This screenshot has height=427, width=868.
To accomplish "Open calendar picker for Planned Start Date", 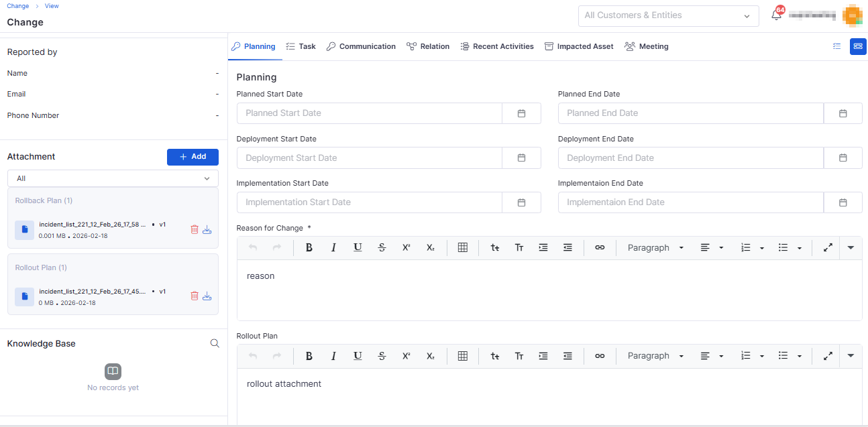I will 521,113.
